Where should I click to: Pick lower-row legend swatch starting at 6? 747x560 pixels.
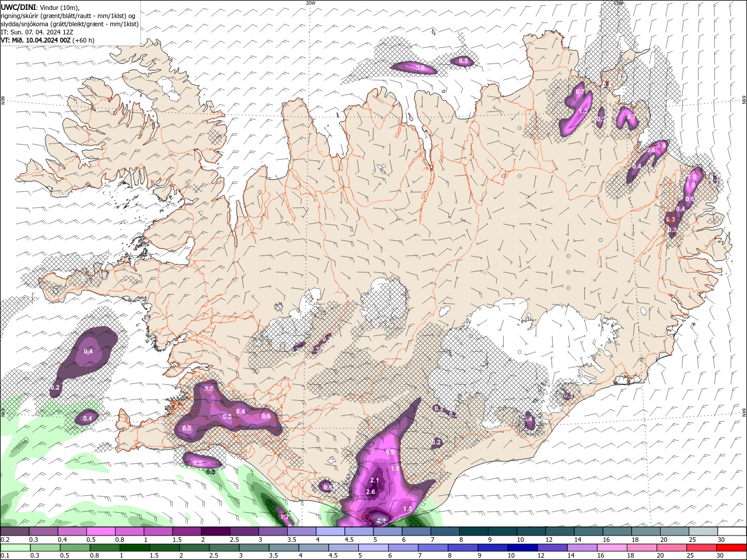point(404,548)
